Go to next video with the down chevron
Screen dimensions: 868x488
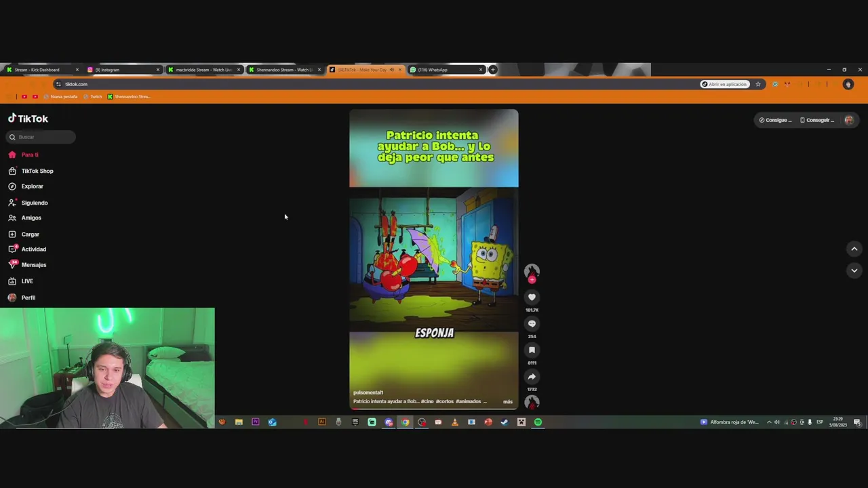point(854,270)
